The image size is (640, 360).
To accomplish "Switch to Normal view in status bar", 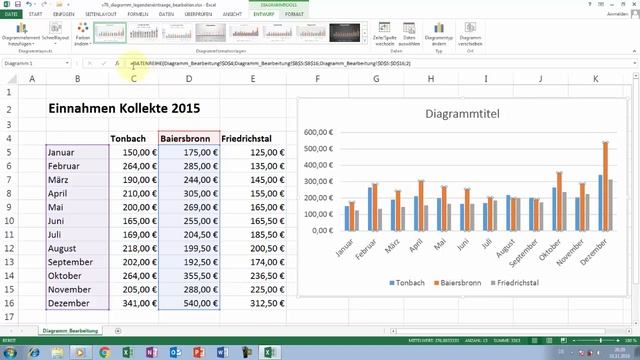I will [534, 340].
